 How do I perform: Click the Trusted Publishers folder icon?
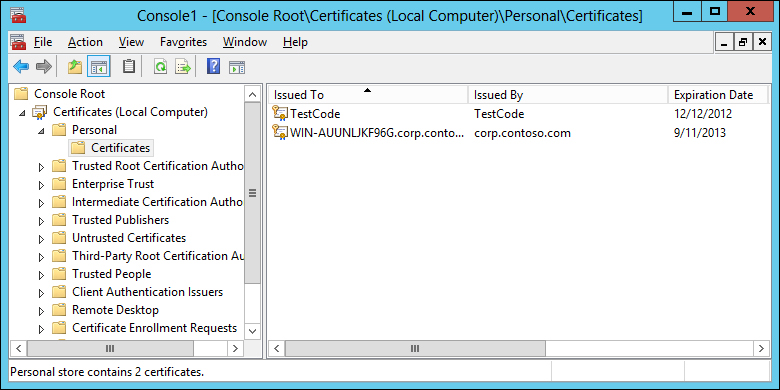(x=59, y=219)
